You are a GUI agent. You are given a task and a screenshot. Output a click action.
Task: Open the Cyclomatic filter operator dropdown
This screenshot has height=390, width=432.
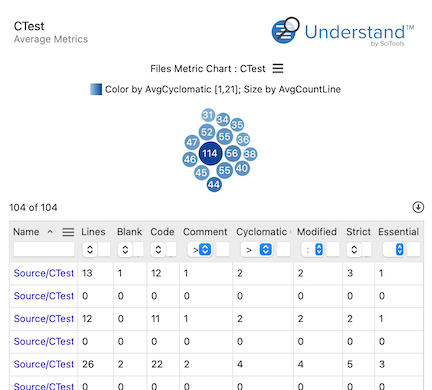[x=256, y=250]
